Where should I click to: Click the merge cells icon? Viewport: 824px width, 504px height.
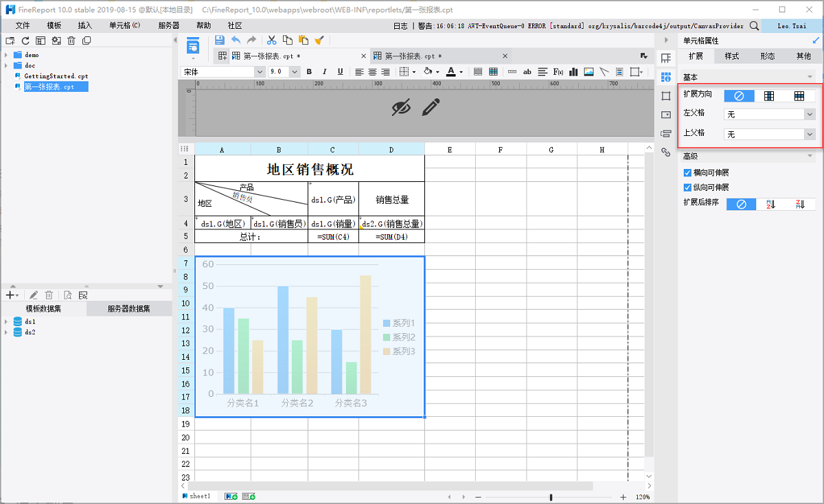[478, 71]
